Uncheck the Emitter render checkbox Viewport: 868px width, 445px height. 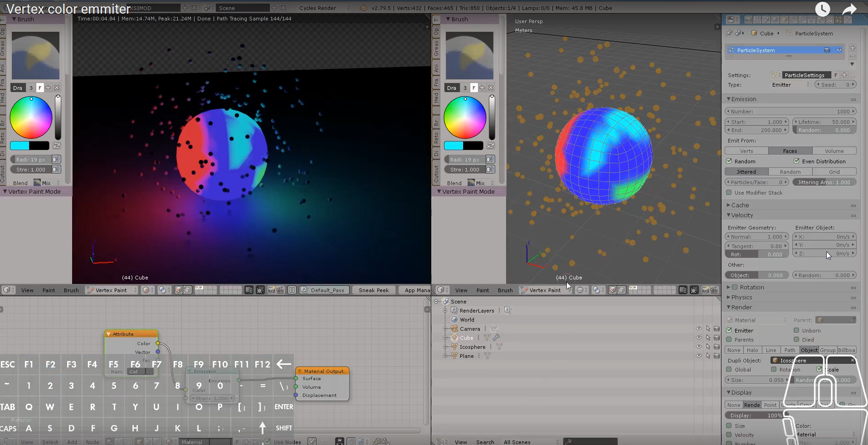pyautogui.click(x=729, y=330)
